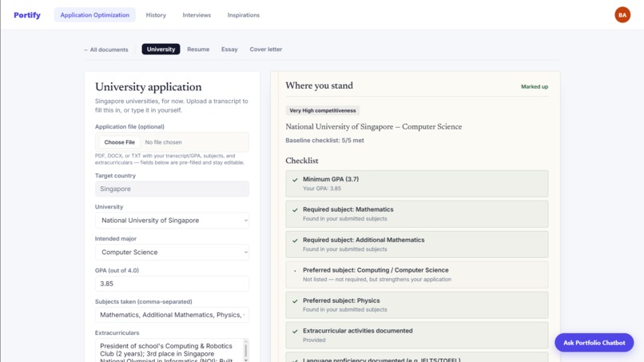
Task: Click 'Minimum GPA (3.7)' checklist text
Action: pyautogui.click(x=331, y=179)
